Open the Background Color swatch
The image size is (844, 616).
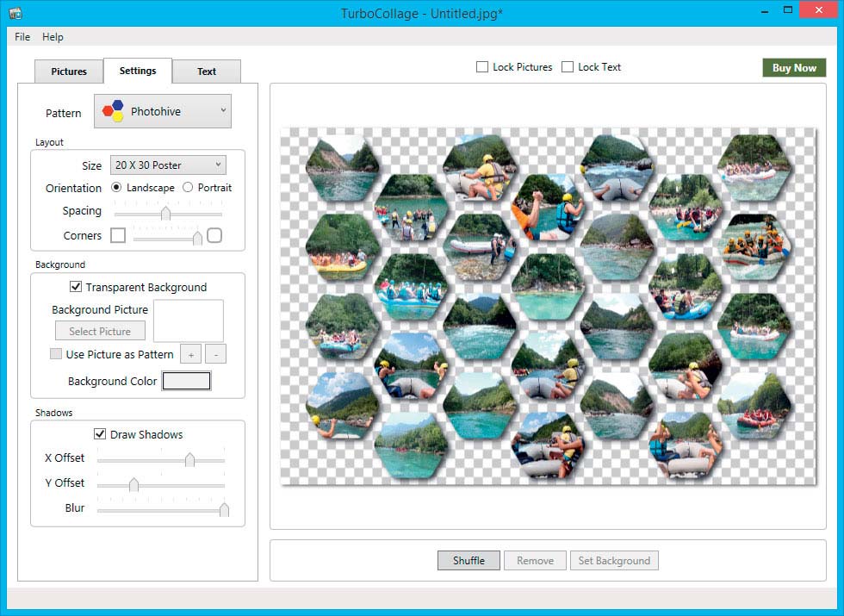tap(186, 381)
